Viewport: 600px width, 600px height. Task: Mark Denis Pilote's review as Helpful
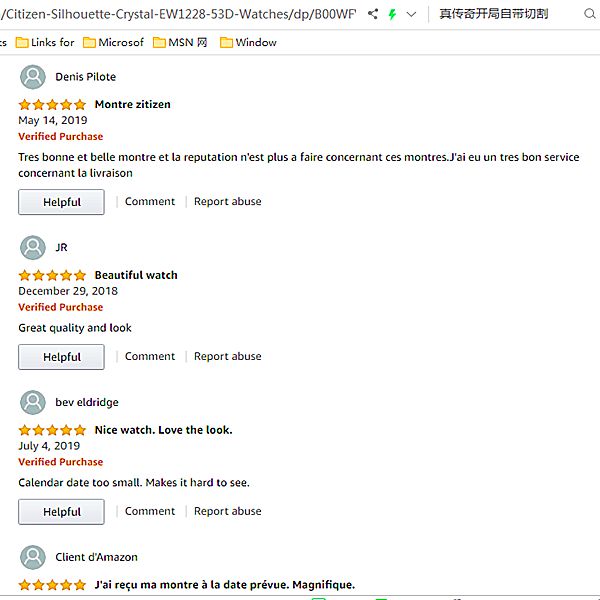click(61, 202)
